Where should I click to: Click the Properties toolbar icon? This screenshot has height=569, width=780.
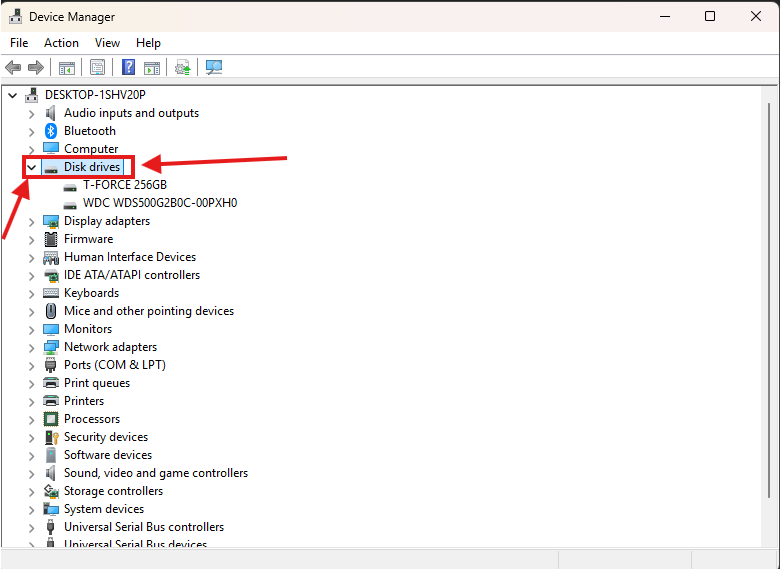(x=97, y=68)
